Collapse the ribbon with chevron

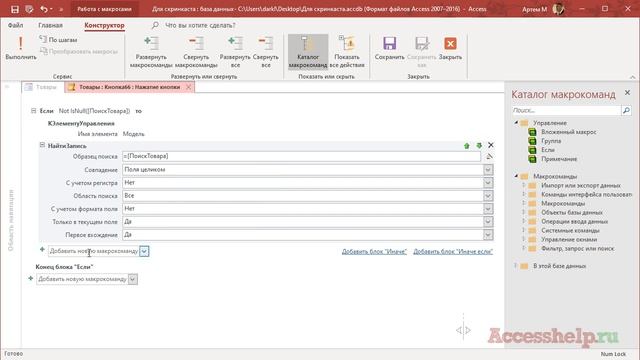point(632,77)
